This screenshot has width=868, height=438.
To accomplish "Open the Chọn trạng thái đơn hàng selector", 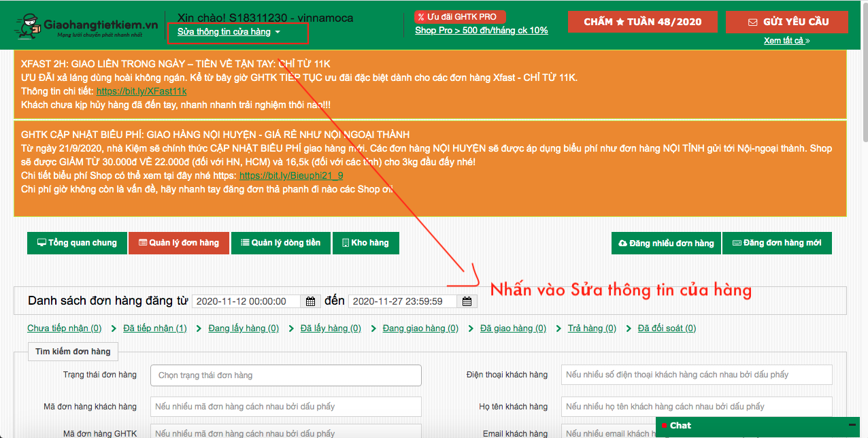I will (x=286, y=375).
